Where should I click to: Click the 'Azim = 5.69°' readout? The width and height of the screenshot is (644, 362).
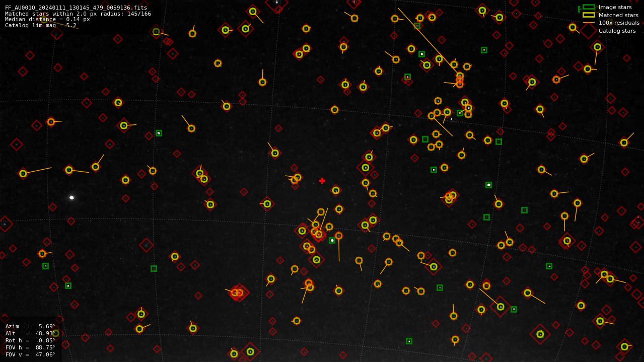pos(30,326)
